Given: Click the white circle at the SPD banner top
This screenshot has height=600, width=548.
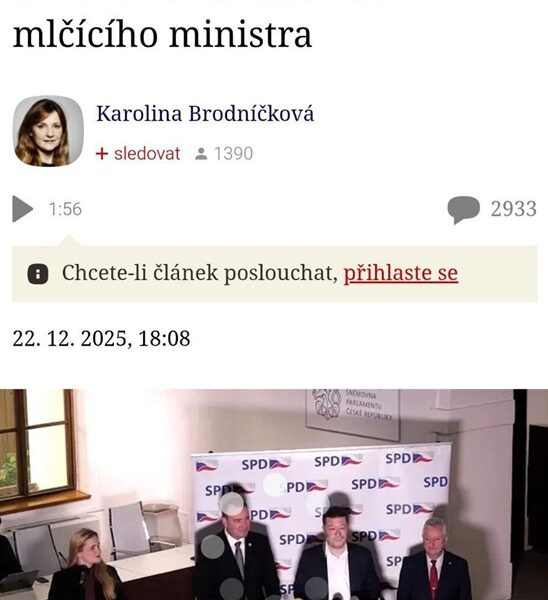Looking at the screenshot, I should click(x=275, y=484).
